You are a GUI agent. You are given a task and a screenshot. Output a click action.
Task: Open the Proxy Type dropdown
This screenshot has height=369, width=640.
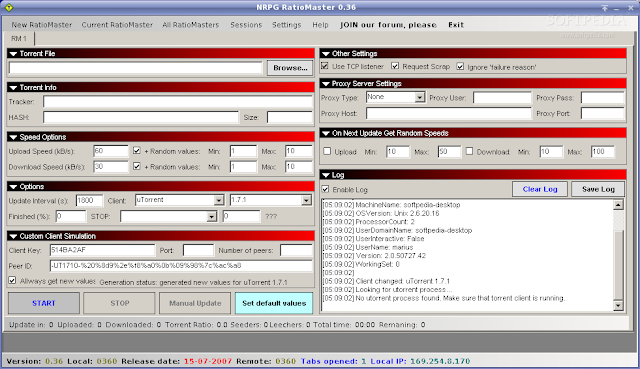[419, 98]
